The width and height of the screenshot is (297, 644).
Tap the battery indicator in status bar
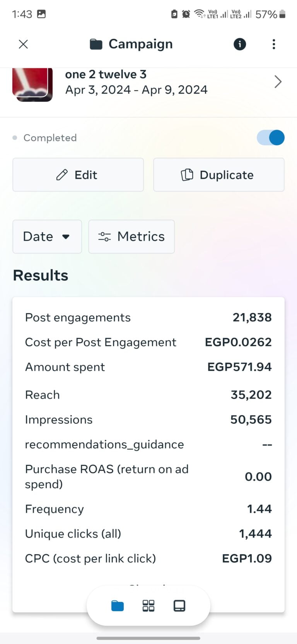point(282,14)
